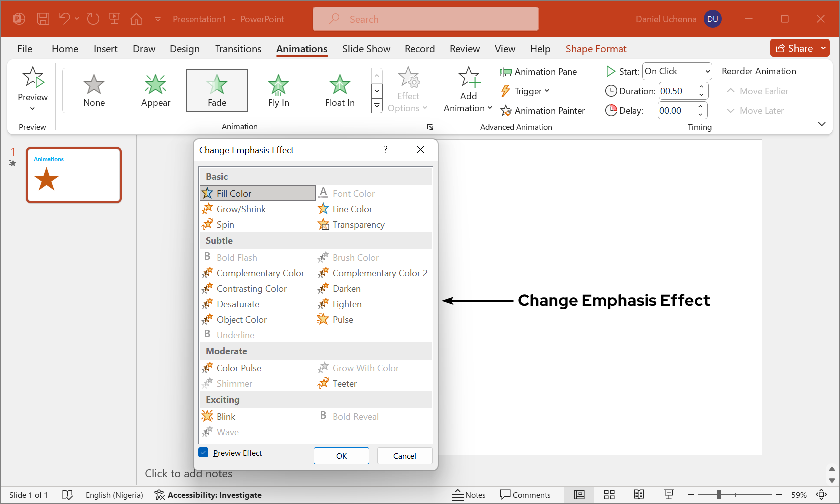Image resolution: width=840 pixels, height=504 pixels.
Task: Open the Transitions ribbon tab
Action: click(x=238, y=49)
